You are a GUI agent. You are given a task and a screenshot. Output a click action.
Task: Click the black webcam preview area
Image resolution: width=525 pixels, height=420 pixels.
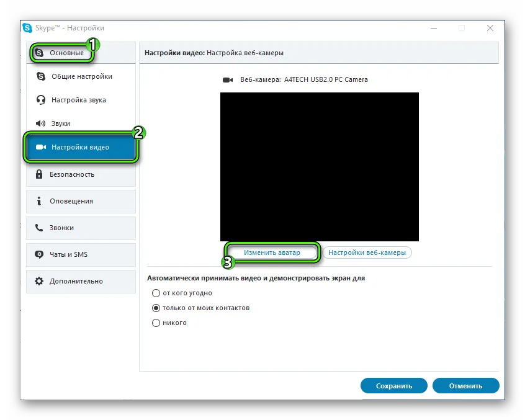[x=320, y=167]
